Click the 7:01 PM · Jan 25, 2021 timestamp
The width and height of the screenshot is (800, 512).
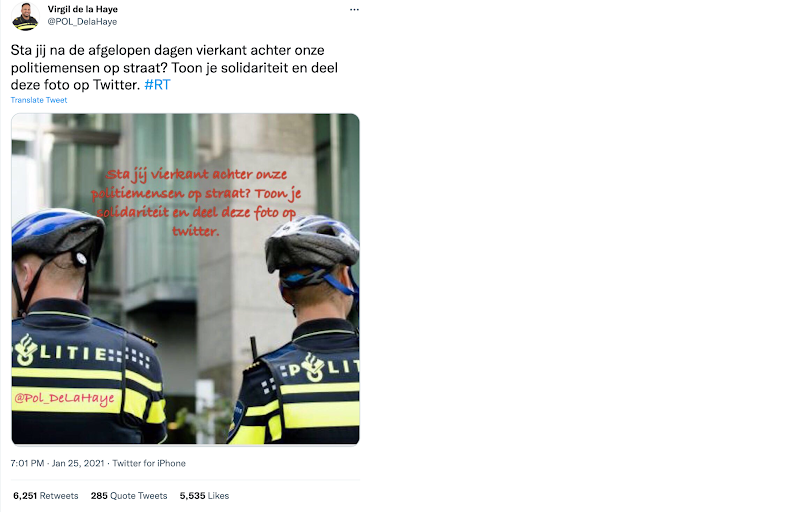click(x=57, y=463)
